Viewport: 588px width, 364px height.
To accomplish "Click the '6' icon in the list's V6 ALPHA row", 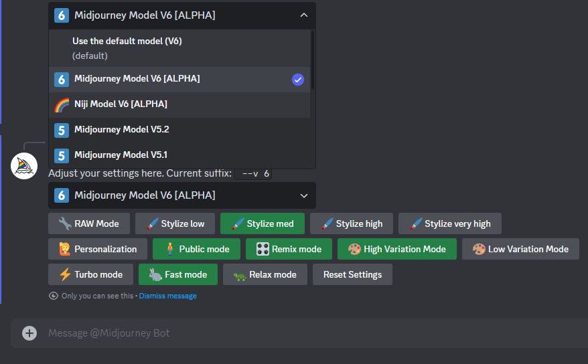I will tap(62, 80).
